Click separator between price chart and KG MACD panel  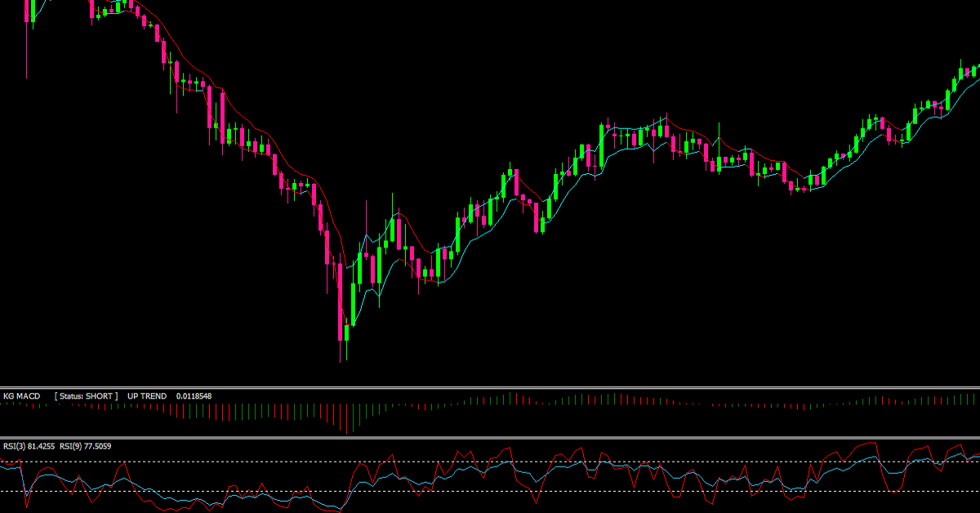pyautogui.click(x=490, y=387)
